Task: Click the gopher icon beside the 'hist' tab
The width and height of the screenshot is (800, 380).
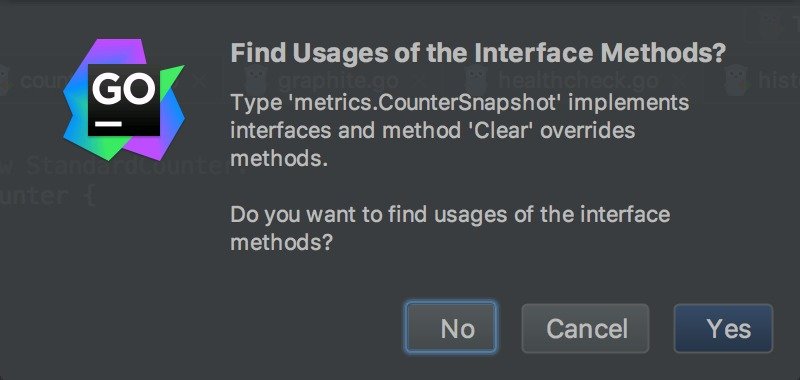Action: pyautogui.click(x=735, y=80)
